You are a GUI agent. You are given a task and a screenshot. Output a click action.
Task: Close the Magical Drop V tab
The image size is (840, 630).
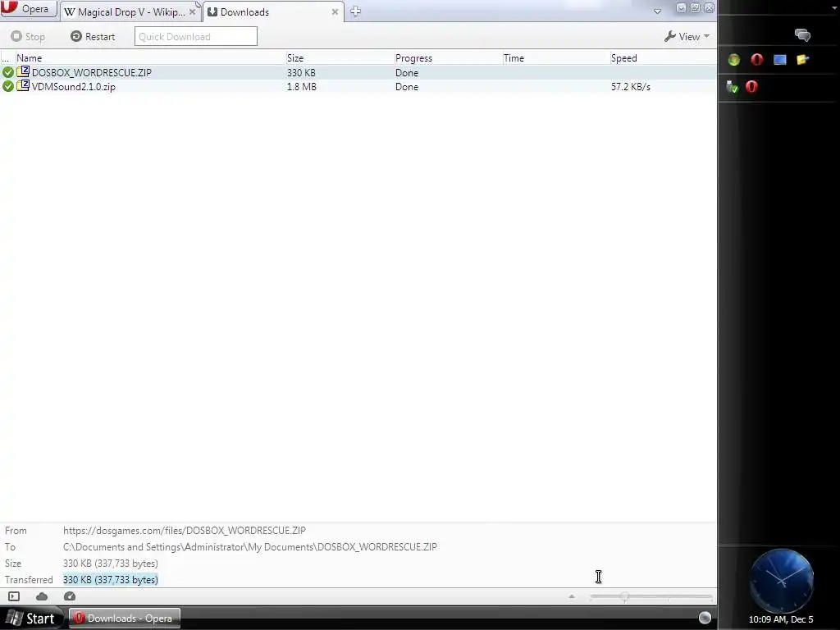pyautogui.click(x=192, y=11)
